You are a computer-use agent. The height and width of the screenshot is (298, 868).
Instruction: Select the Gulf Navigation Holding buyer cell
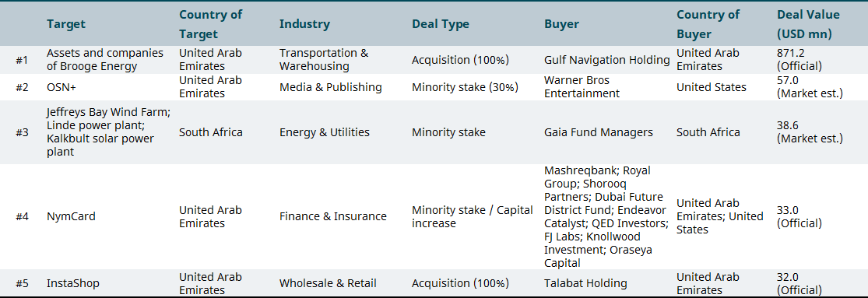click(606, 60)
